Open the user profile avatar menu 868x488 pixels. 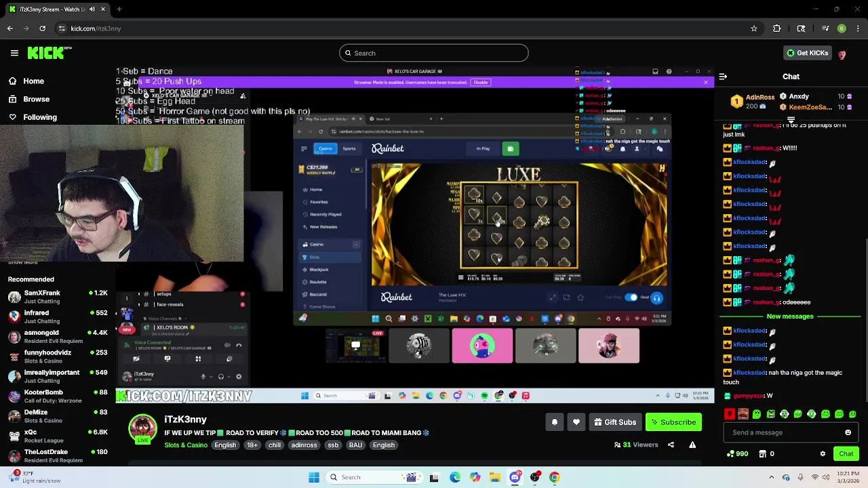point(842,54)
